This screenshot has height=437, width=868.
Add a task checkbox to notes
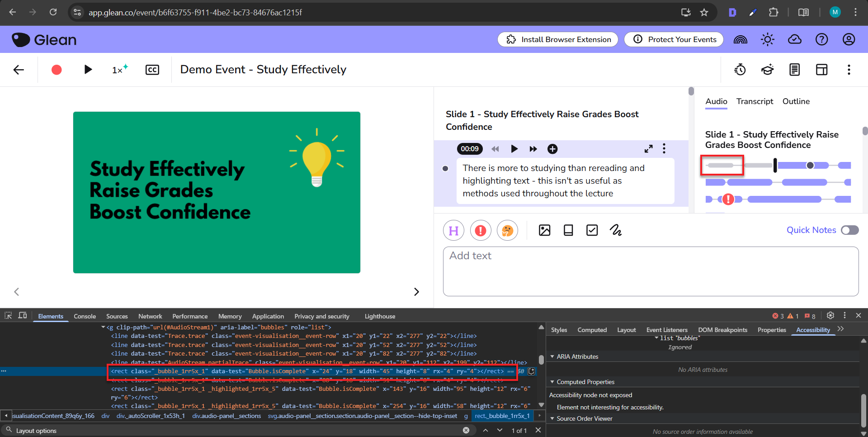point(592,230)
